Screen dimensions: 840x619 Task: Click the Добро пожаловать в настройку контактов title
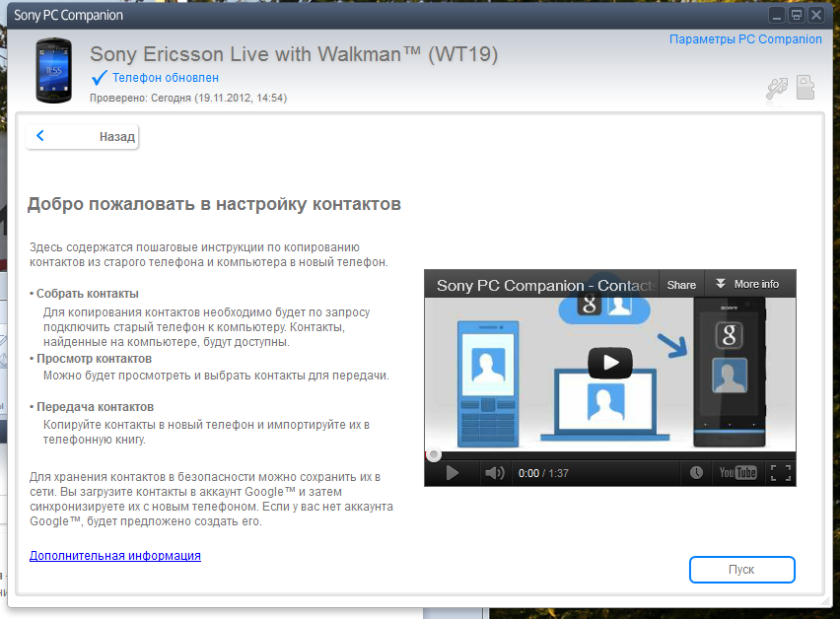tap(214, 204)
